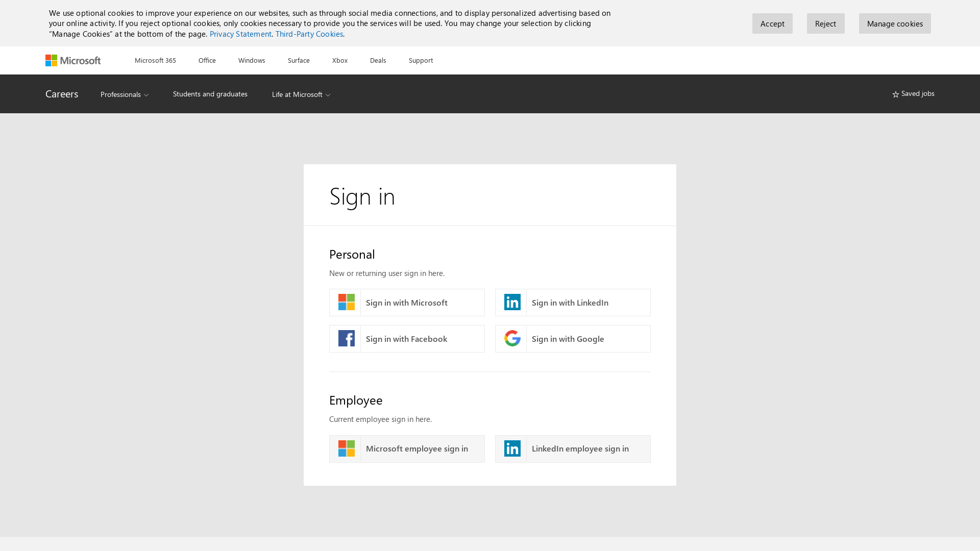Click the Microsoft logo in the header
This screenshot has width=980, height=551.
click(x=73, y=60)
